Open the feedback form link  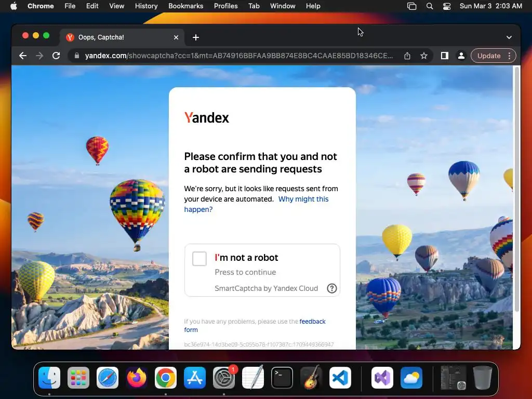tap(255, 325)
